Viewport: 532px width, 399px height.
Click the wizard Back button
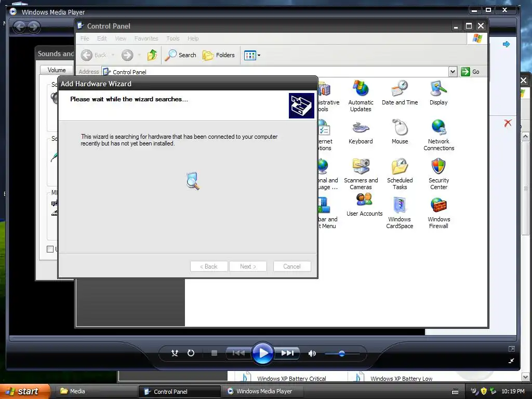pos(209,267)
